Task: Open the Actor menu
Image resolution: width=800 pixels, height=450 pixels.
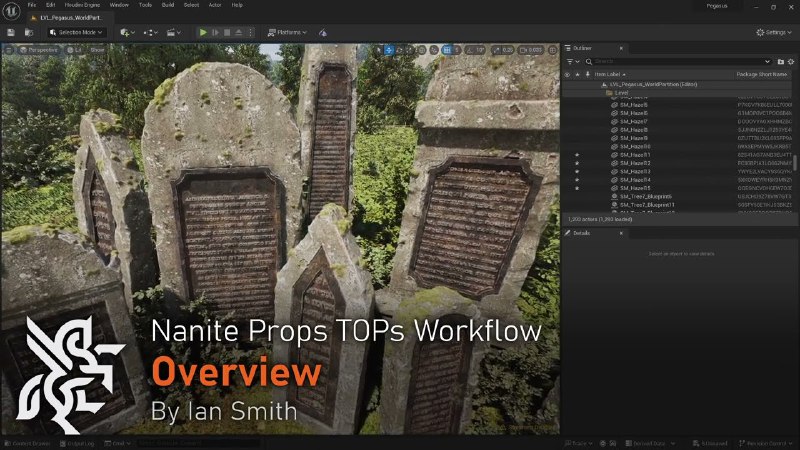Action: click(x=215, y=5)
